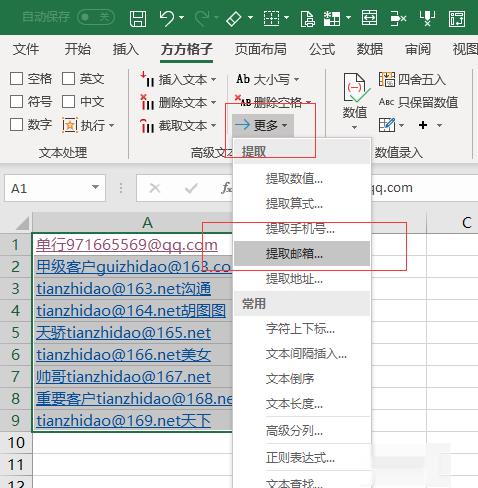
Task: Tick the 数字 checkbox
Action: click(x=16, y=125)
